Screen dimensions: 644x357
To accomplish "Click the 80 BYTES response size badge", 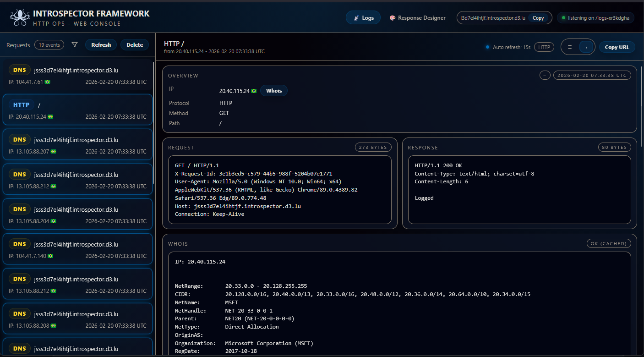I will [x=614, y=147].
